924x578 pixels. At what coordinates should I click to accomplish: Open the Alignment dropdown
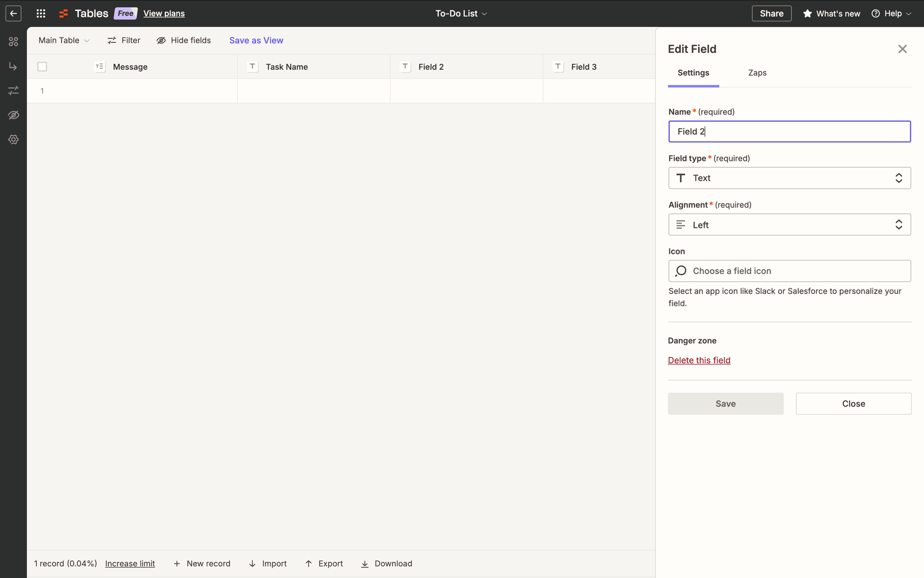pos(789,224)
